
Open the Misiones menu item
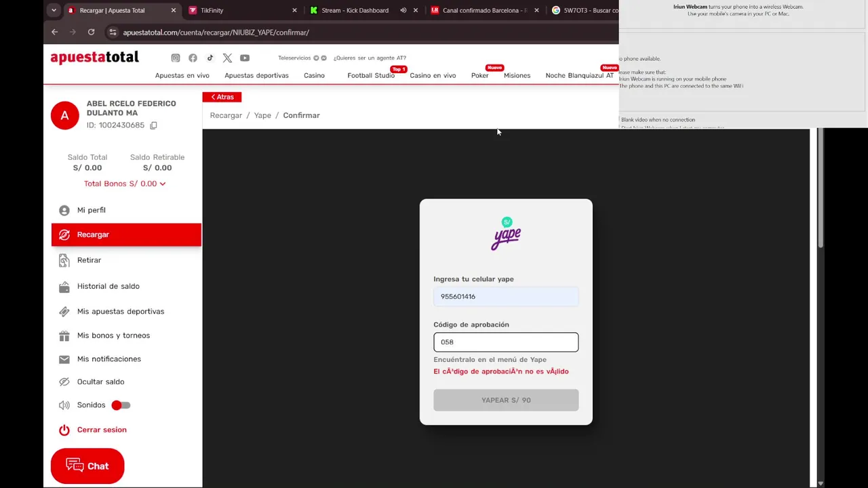coord(517,75)
